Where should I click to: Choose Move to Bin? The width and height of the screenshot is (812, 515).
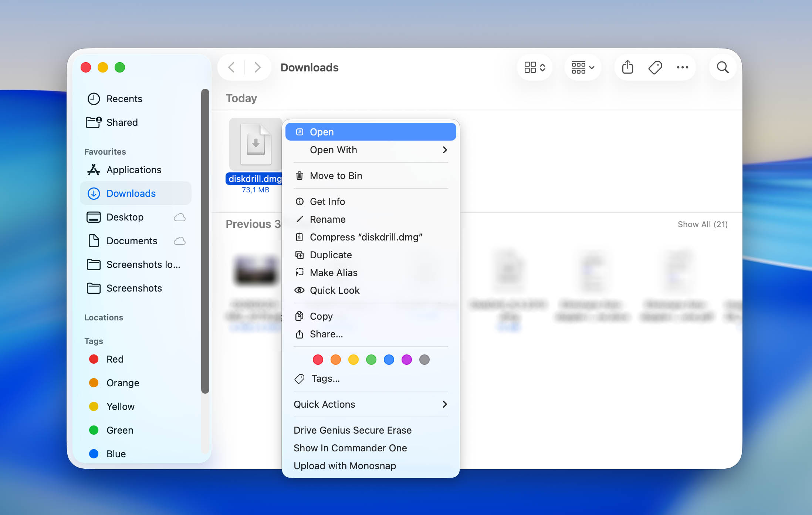371,176
